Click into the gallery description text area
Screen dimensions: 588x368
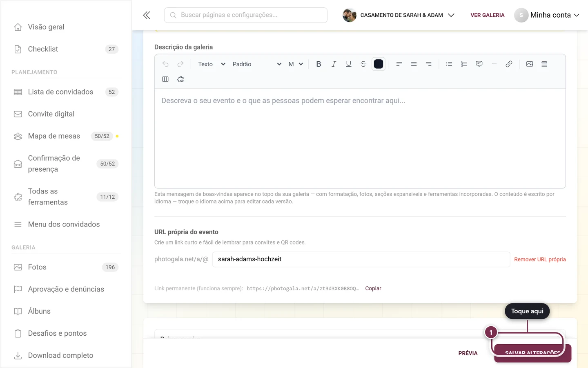pos(360,138)
